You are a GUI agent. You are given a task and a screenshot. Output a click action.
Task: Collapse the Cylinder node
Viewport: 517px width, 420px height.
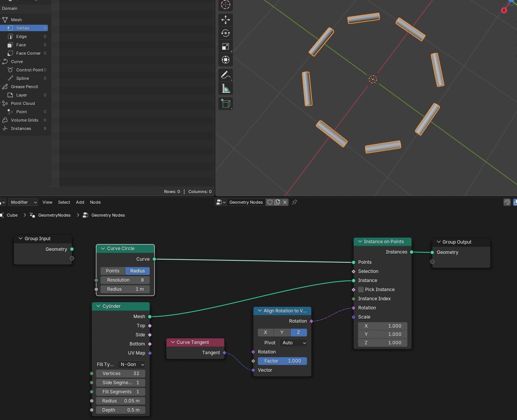tap(98, 306)
